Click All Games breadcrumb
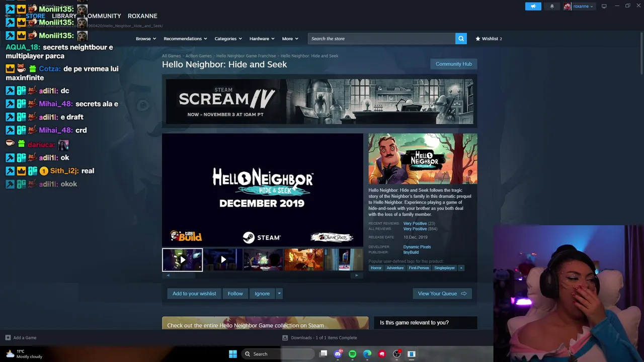The image size is (644, 362). click(171, 56)
